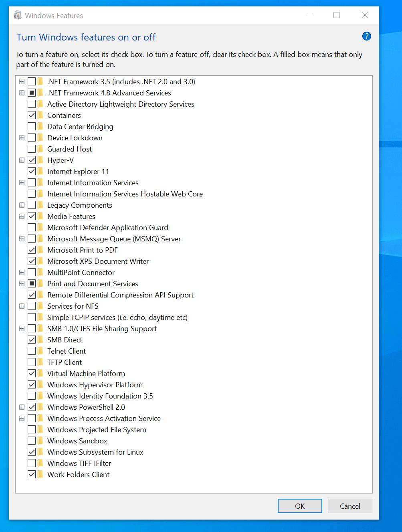The image size is (402, 532).
Task: Select the Virtual Machine Platform entry
Action: [x=86, y=374]
